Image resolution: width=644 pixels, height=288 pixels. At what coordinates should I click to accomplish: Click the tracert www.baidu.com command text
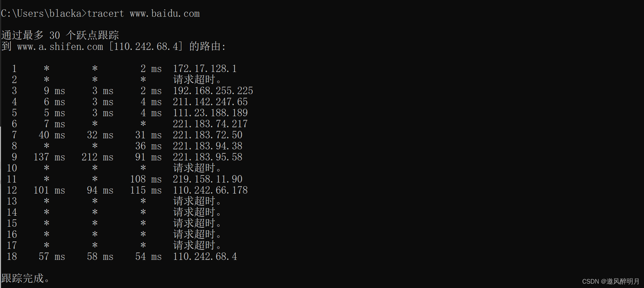click(x=143, y=14)
